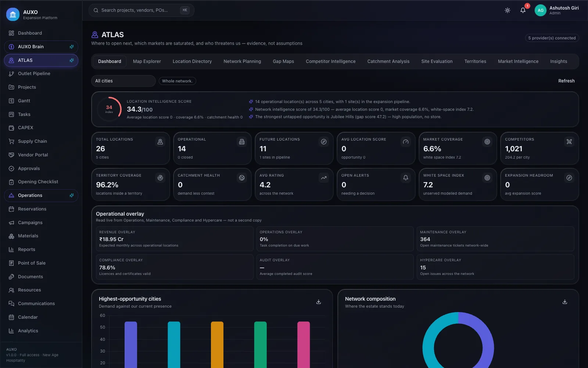Click Point of Sale receipt icon

11,263
